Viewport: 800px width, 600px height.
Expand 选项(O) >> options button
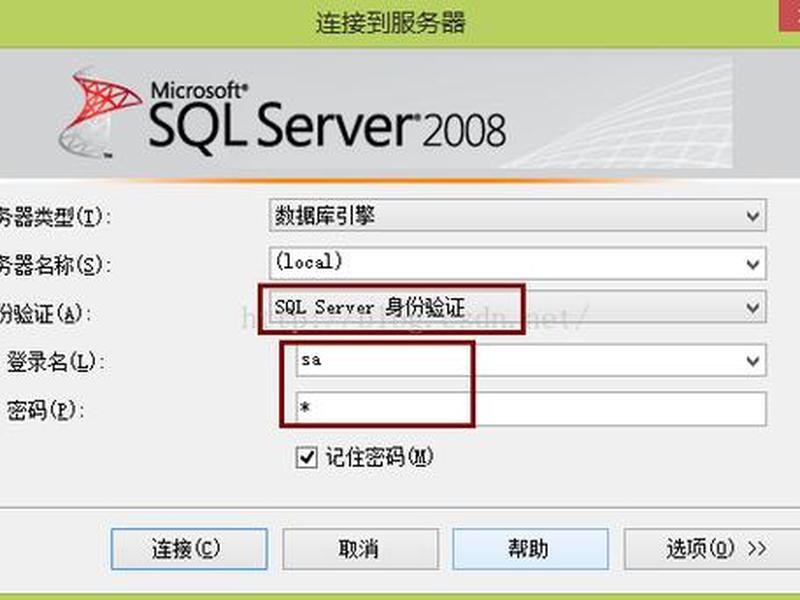point(714,549)
